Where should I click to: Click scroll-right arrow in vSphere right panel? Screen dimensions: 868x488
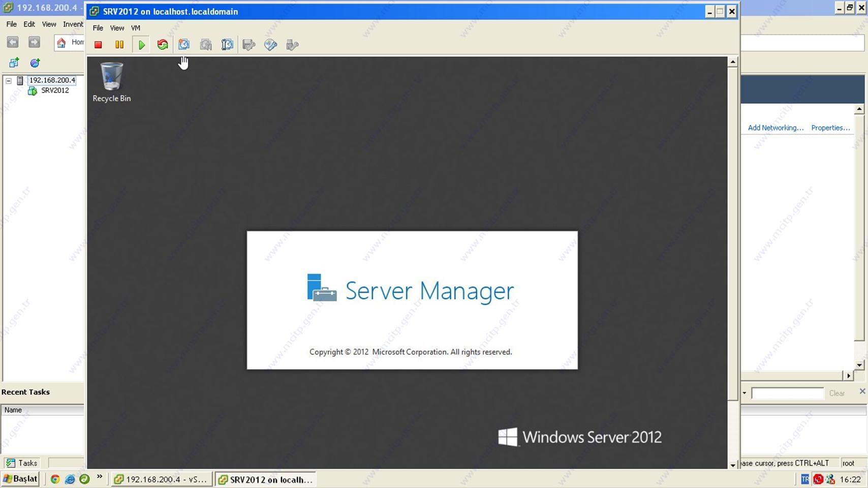(x=848, y=375)
